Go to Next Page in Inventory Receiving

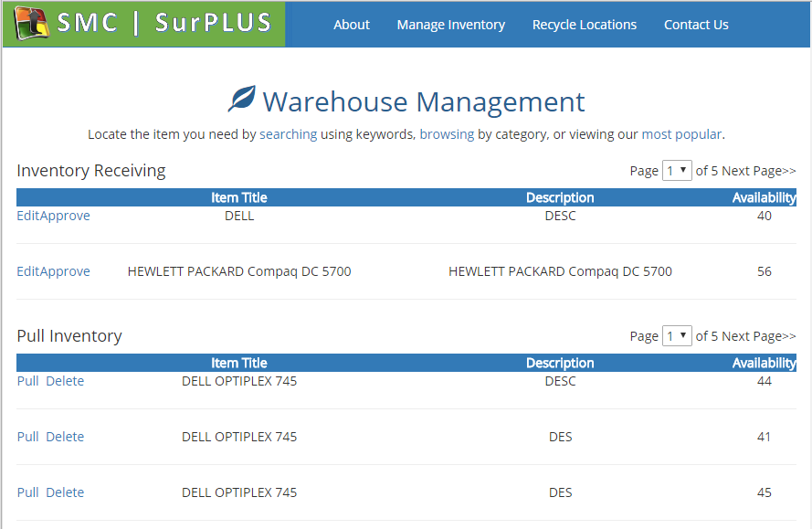[759, 171]
